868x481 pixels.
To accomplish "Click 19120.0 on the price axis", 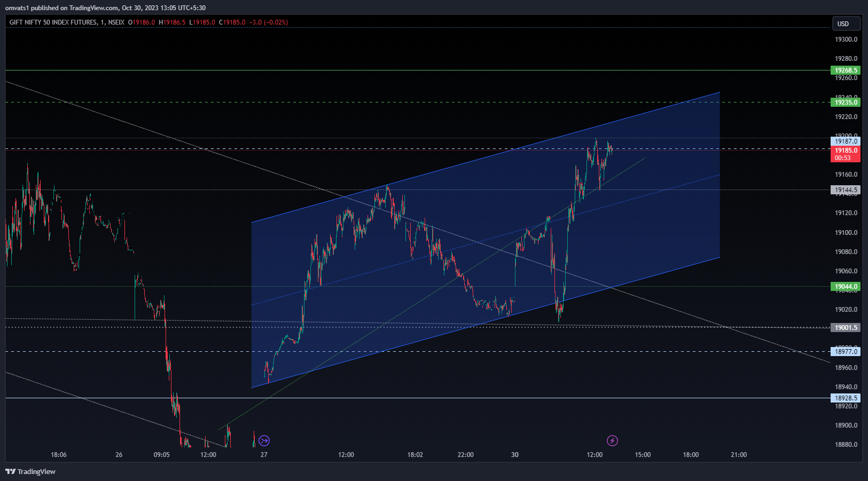I will 846,213.
